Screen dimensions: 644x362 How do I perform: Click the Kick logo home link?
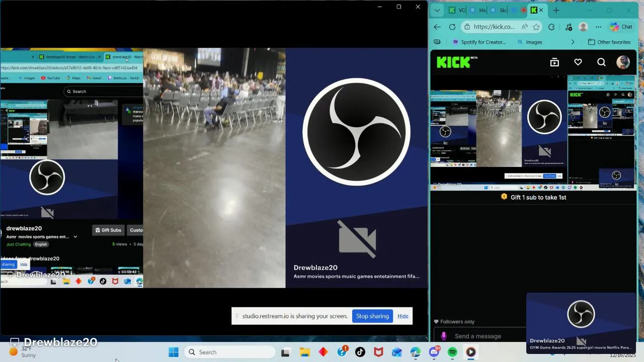click(457, 62)
